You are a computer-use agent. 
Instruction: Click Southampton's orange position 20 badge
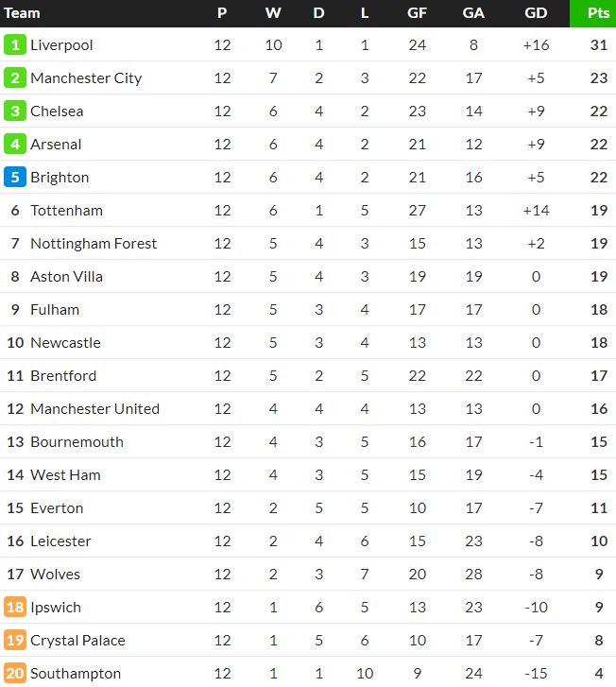coord(15,673)
